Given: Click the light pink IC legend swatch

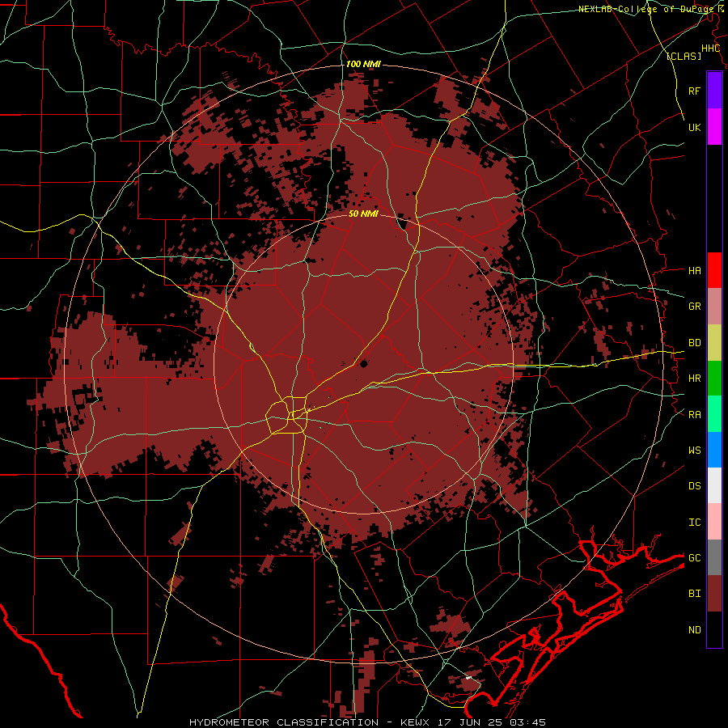Looking at the screenshot, I should click(x=714, y=522).
